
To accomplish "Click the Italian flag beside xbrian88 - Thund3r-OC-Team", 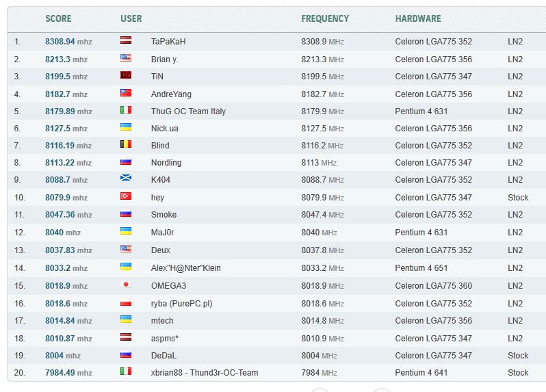I will point(126,371).
